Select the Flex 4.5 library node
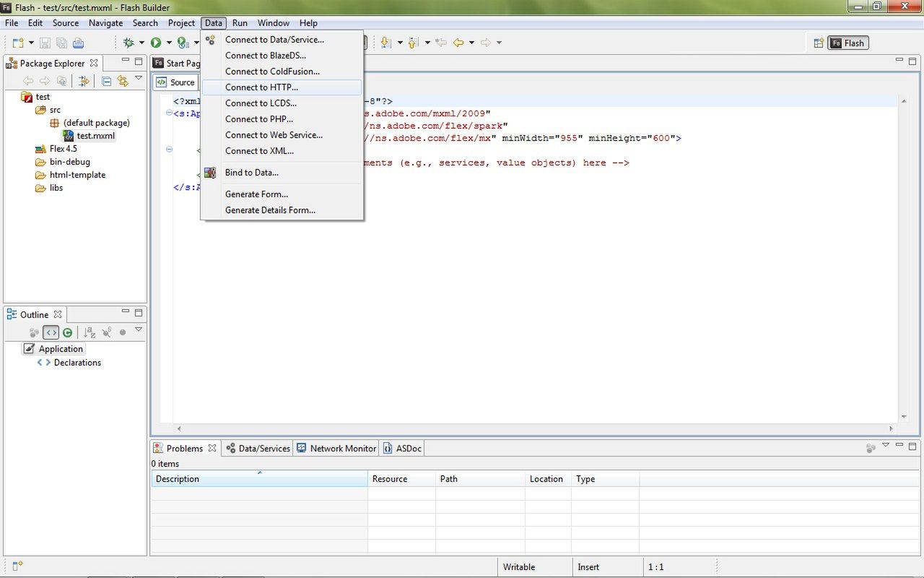 point(56,149)
